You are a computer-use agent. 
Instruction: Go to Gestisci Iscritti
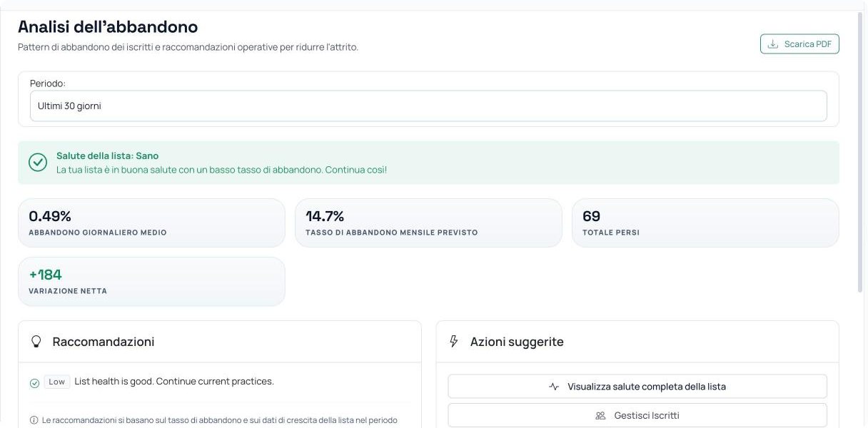pos(637,415)
